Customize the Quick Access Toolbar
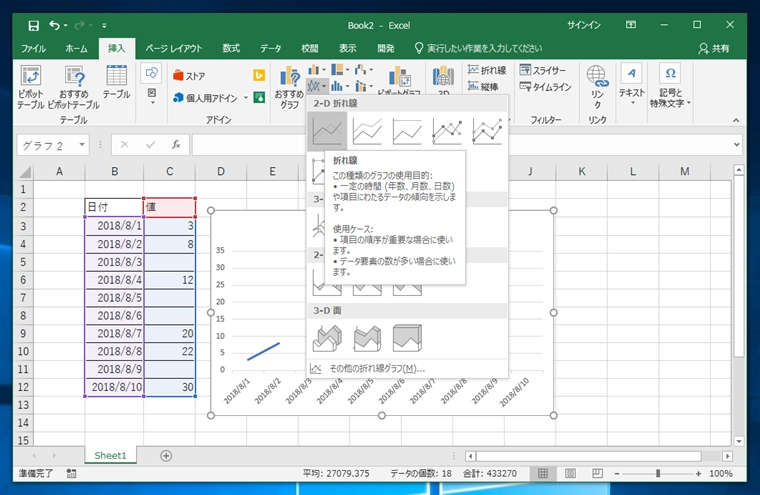Screen dimensions: 760x495 [104, 26]
